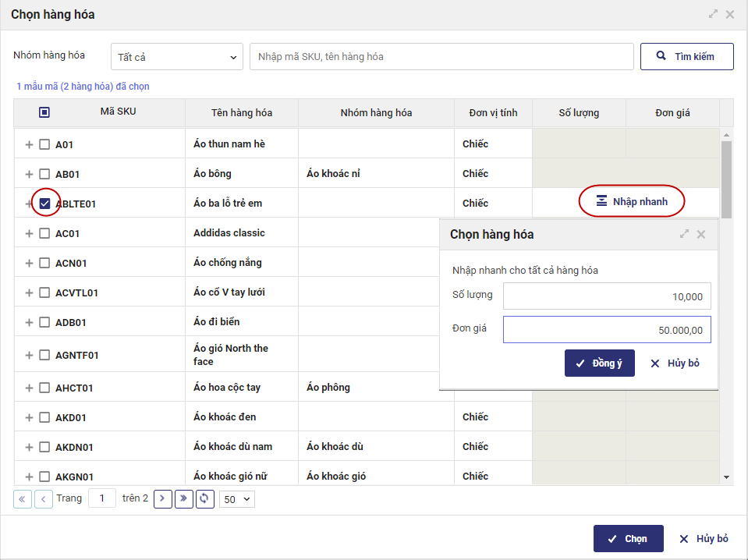Tick the checkbox for SKU A01
748x560 pixels.
(44, 144)
